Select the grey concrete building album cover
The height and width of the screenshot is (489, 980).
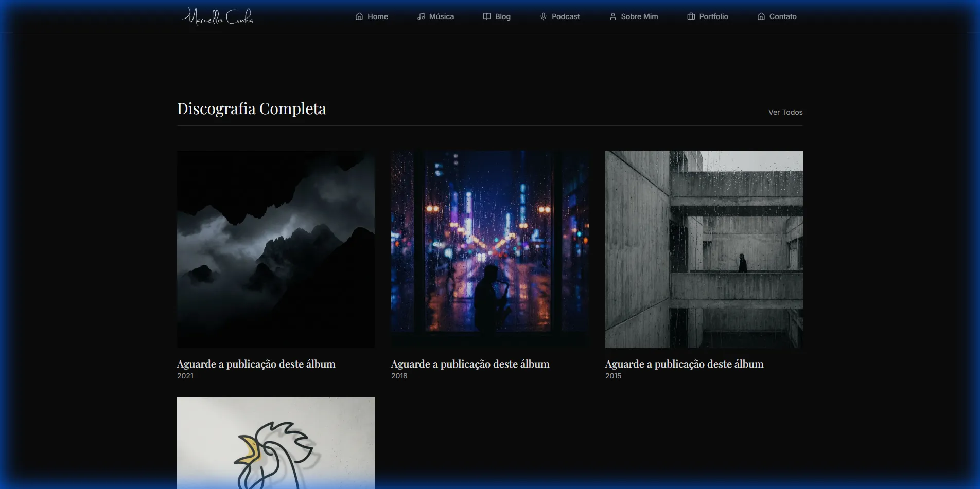tap(704, 249)
